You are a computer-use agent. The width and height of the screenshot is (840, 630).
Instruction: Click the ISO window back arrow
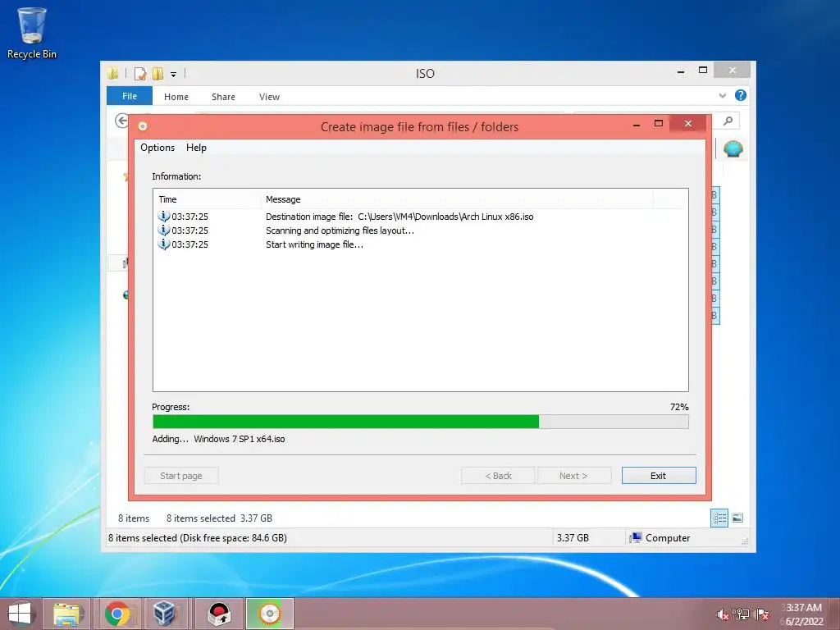(x=121, y=121)
